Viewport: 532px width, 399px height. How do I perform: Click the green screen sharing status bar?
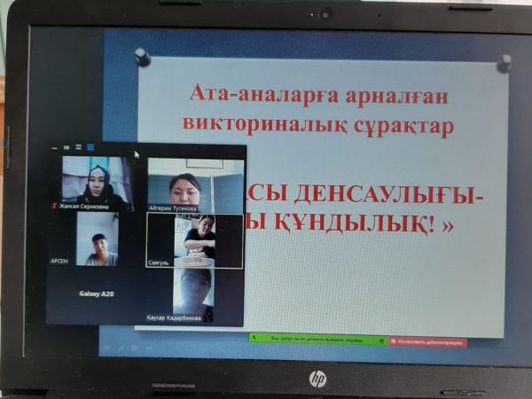[x=317, y=340]
